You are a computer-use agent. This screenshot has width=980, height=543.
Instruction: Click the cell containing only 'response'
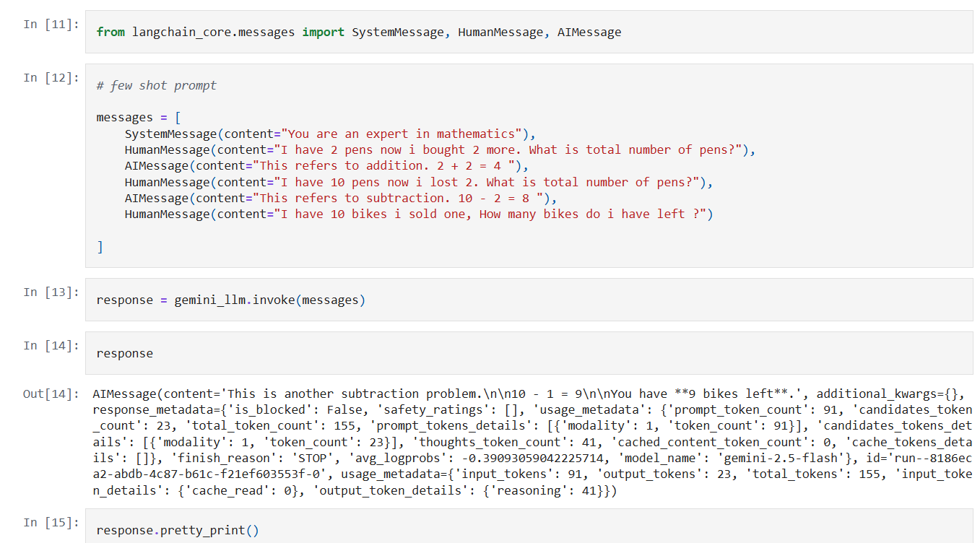(124, 354)
